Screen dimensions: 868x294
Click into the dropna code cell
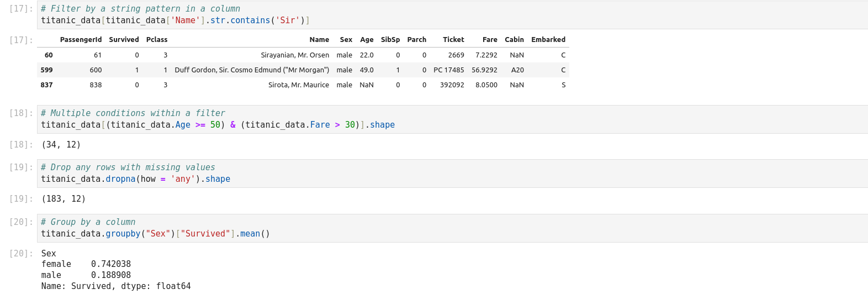(x=442, y=174)
